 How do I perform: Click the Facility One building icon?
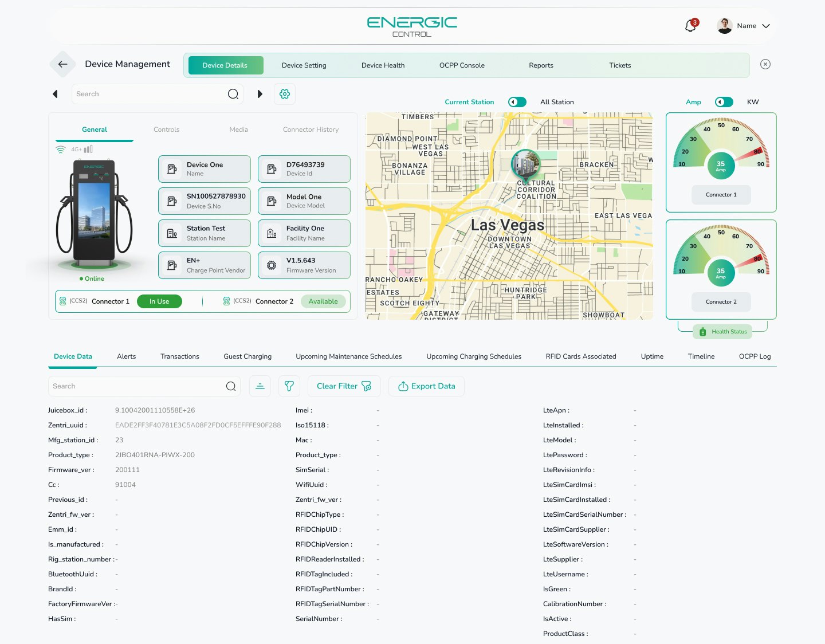(272, 233)
